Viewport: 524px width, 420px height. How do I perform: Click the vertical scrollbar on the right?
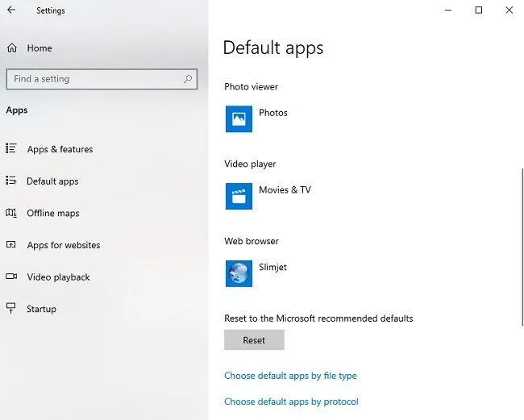(522, 247)
